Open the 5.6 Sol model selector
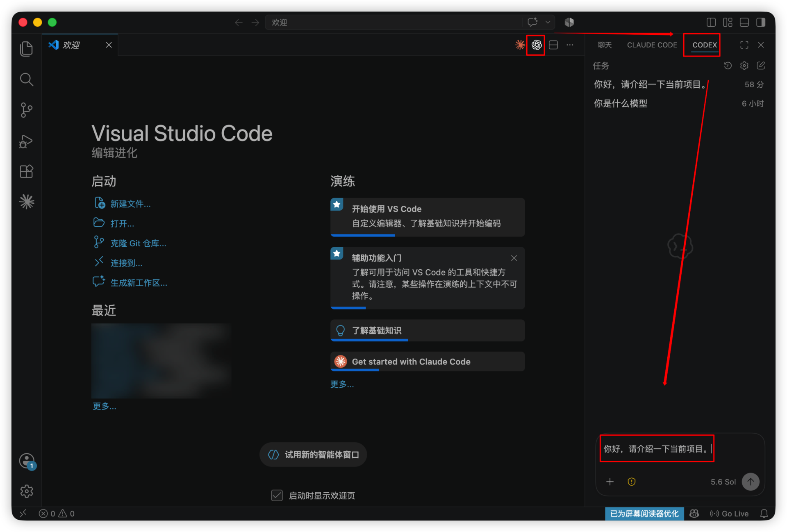 [723, 482]
